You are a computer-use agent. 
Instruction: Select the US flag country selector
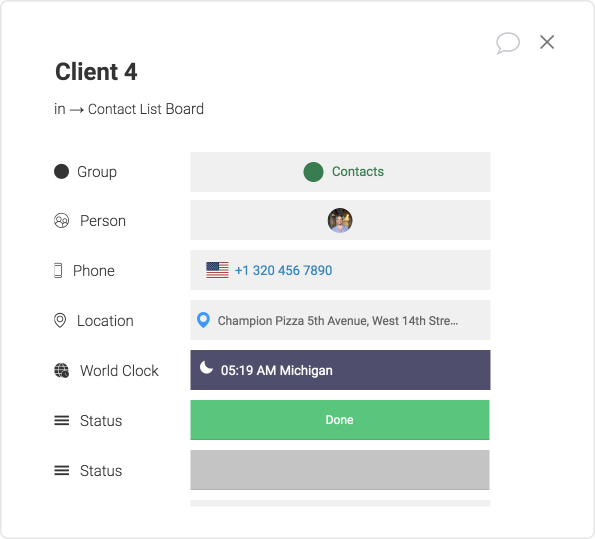[217, 270]
